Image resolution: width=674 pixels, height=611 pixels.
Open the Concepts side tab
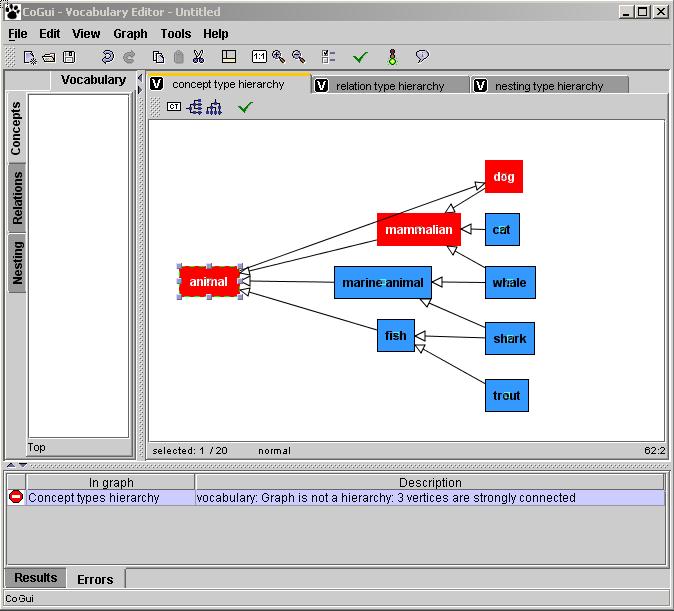coord(16,128)
